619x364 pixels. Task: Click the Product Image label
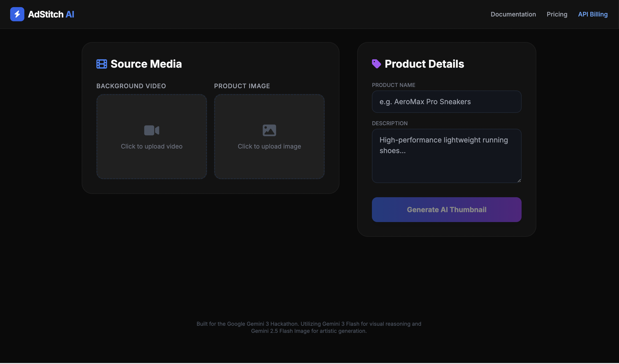[x=242, y=86]
